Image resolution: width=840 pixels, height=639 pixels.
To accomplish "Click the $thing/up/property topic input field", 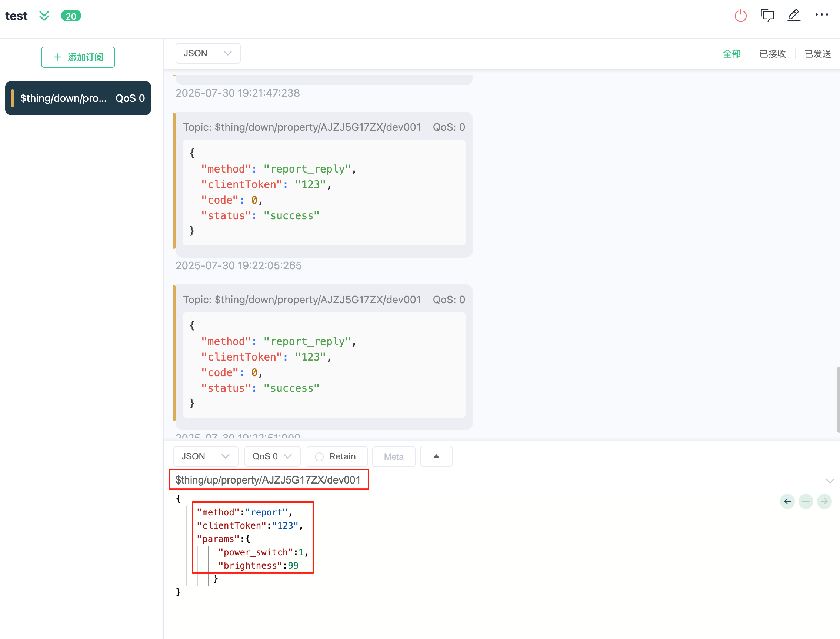I will tap(268, 480).
